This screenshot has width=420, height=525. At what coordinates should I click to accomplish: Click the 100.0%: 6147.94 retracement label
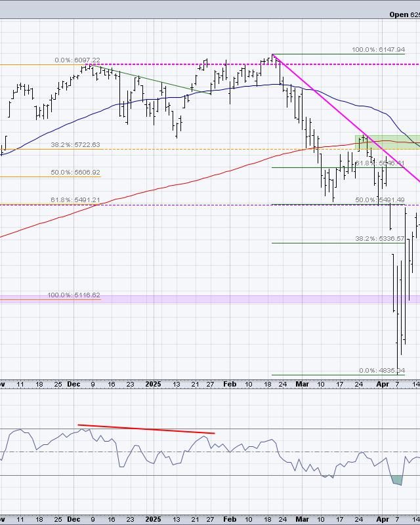point(378,50)
